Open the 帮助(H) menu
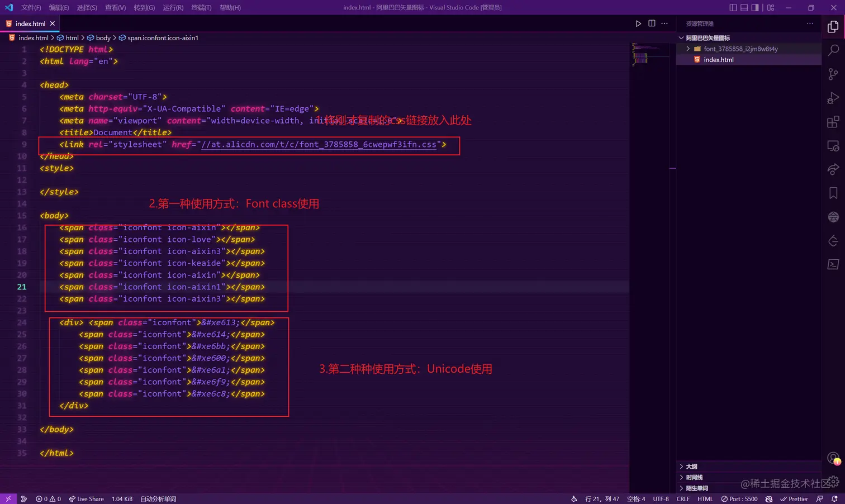This screenshot has width=845, height=504. 230,7
